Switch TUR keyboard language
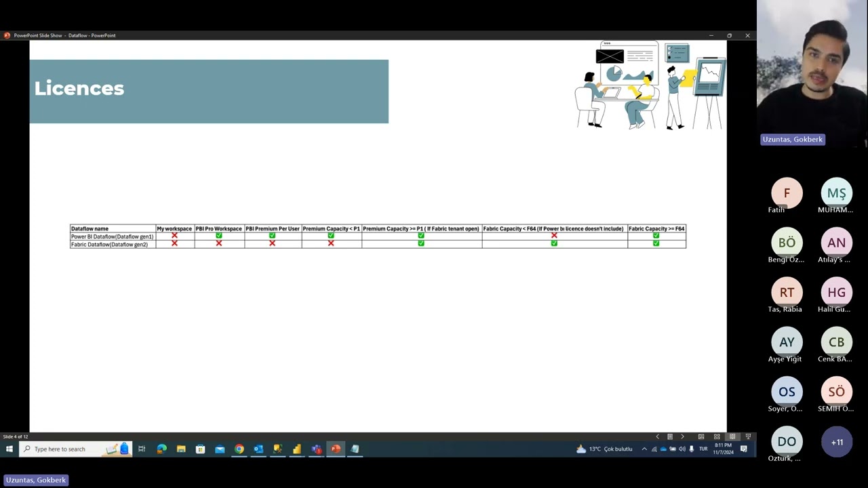The width and height of the screenshot is (868, 488). tap(703, 449)
